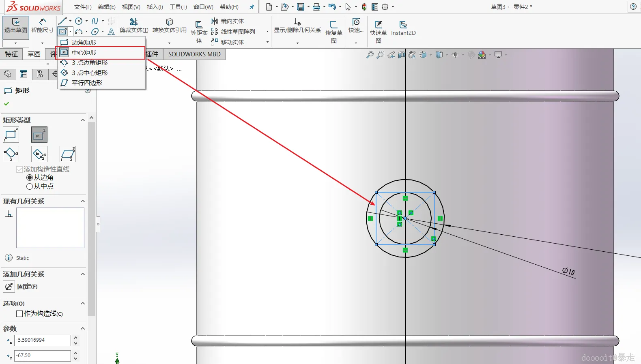The image size is (641, 364).
Task: Select the Arc sketch tool
Action: (x=79, y=31)
